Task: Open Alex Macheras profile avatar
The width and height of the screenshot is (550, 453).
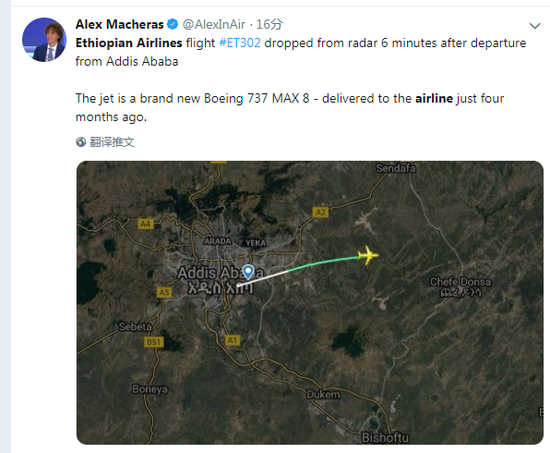Action: pos(44,40)
